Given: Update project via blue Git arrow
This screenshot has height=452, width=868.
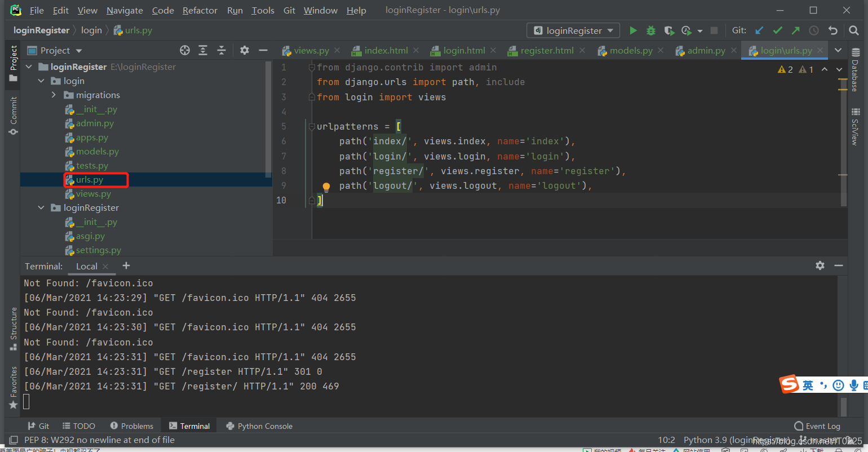Looking at the screenshot, I should [x=759, y=30].
